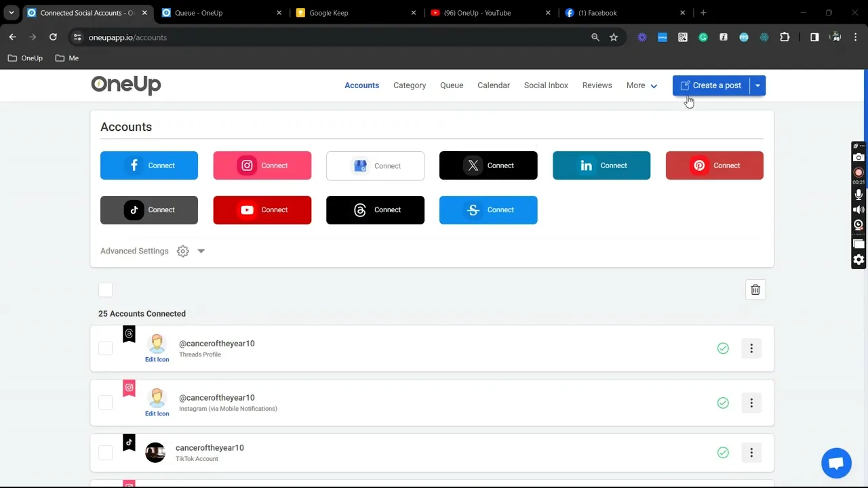Expand Advanced Settings arrow
Screen dimensions: 868x488
pos(201,251)
